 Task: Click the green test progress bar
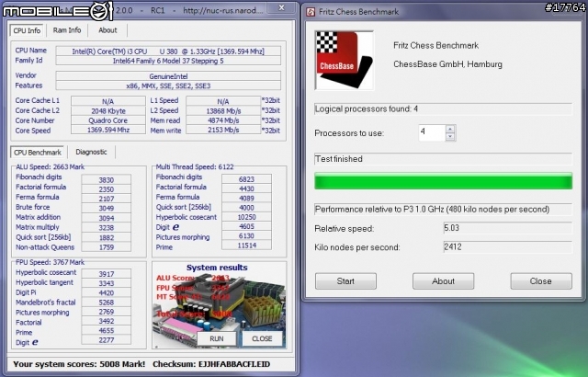point(443,181)
